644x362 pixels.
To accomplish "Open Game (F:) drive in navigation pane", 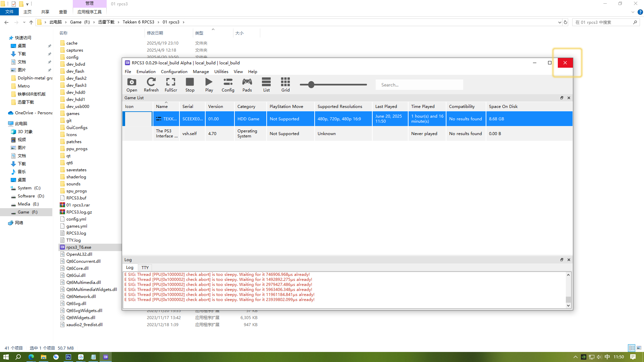I will 28,212.
